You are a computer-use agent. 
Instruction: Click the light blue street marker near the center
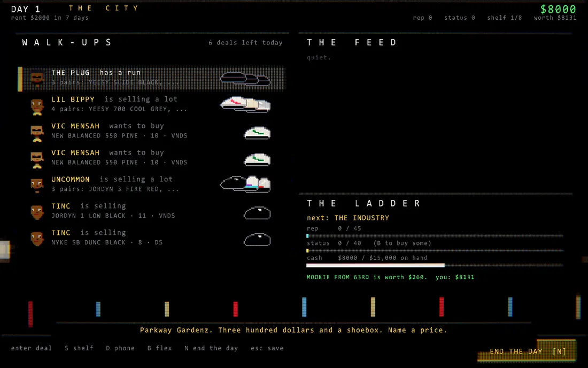(x=304, y=307)
